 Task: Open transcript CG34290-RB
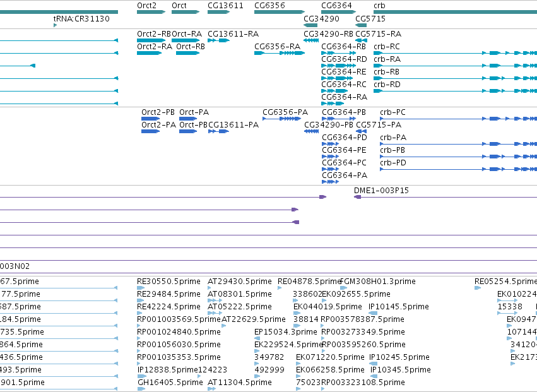pyautogui.click(x=328, y=34)
